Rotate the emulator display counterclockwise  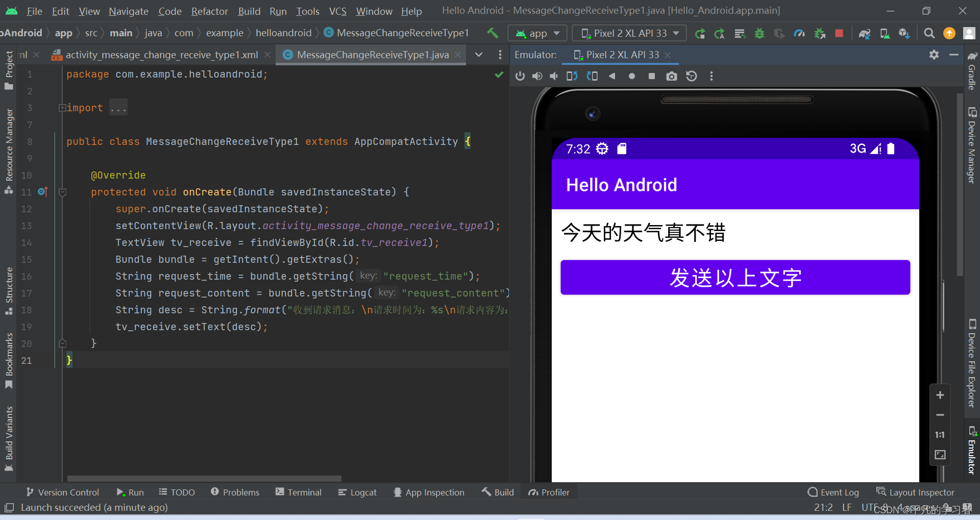click(x=572, y=76)
